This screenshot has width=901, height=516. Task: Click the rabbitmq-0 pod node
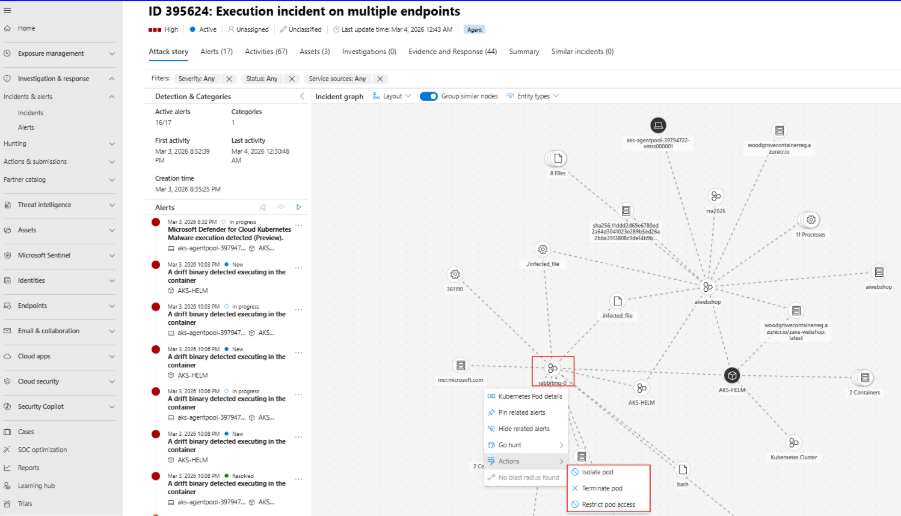click(552, 368)
